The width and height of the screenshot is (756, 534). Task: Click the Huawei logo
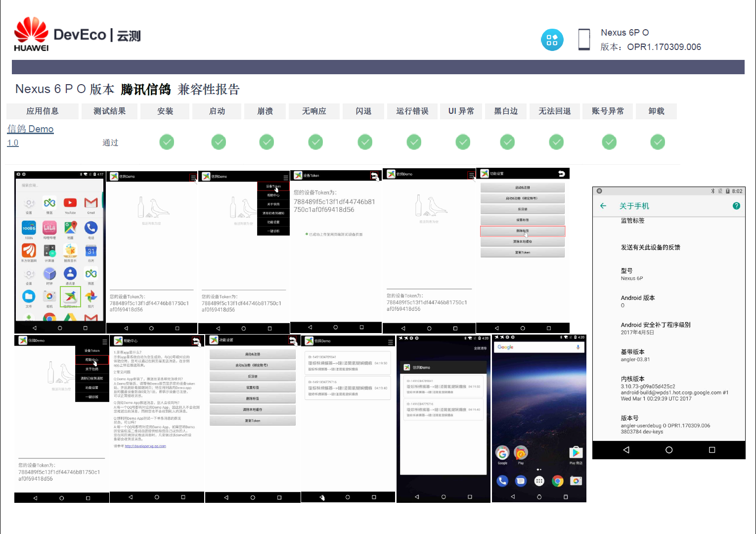(31, 34)
